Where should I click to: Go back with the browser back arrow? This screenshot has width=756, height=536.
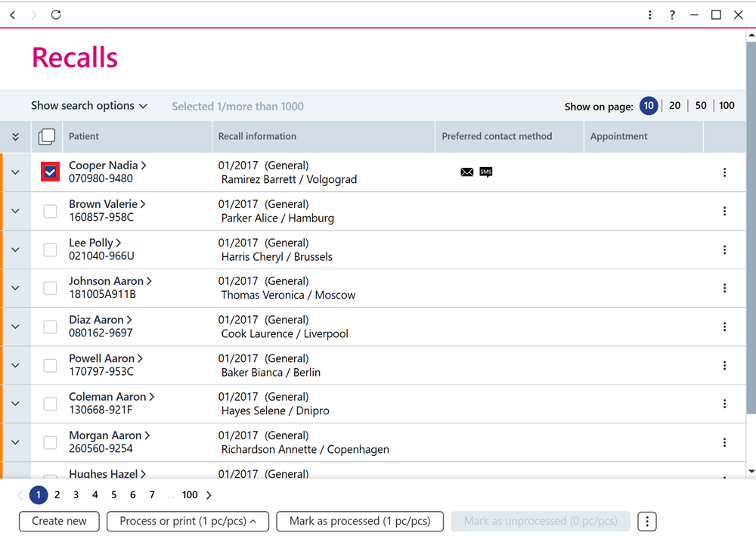(13, 15)
